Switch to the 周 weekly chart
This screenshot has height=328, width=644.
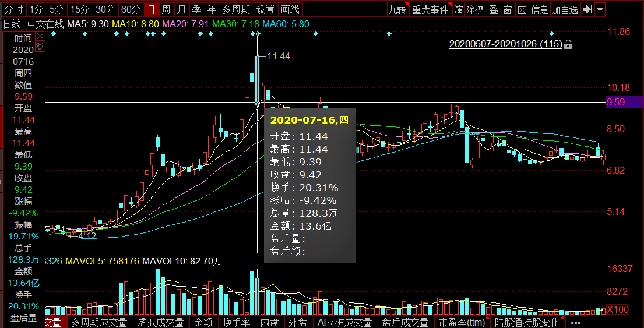pyautogui.click(x=166, y=9)
